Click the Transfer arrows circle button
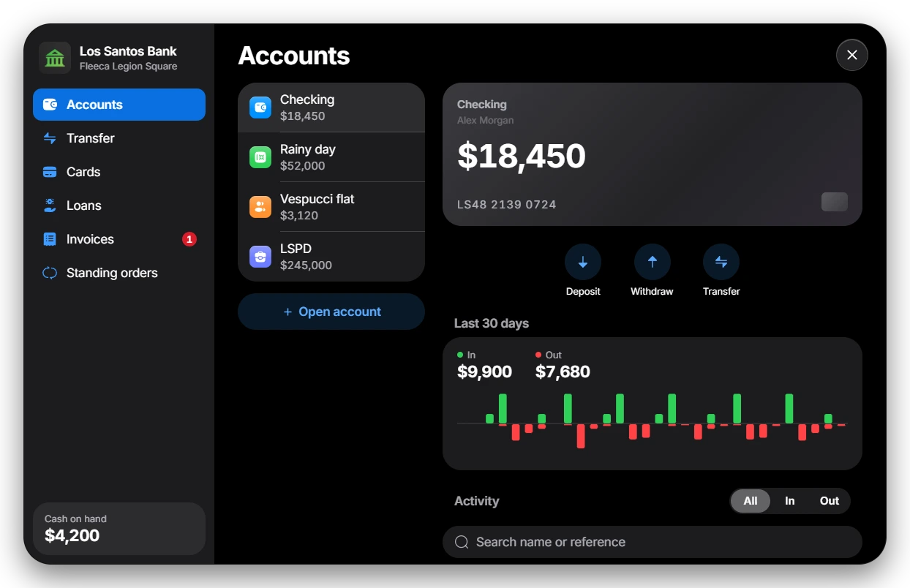This screenshot has height=588, width=910. (721, 262)
